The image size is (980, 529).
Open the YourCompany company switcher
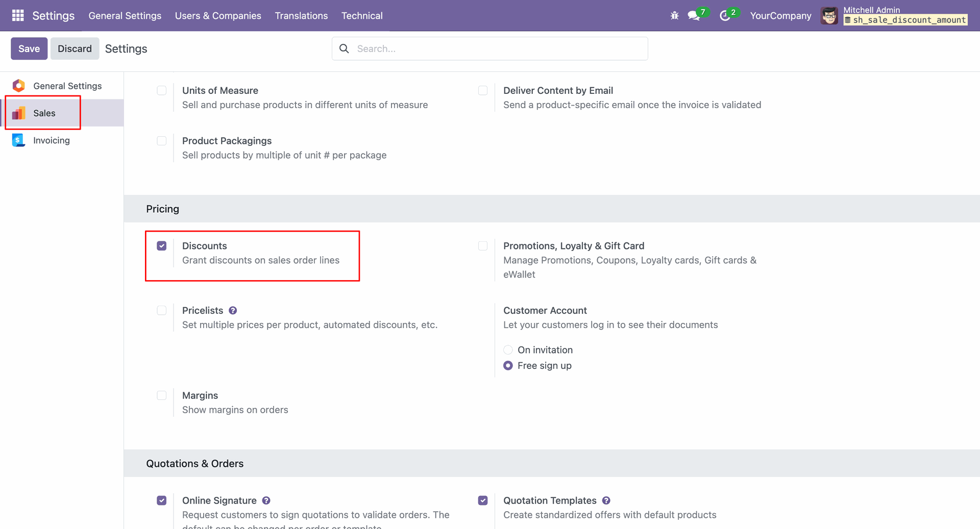coord(780,16)
